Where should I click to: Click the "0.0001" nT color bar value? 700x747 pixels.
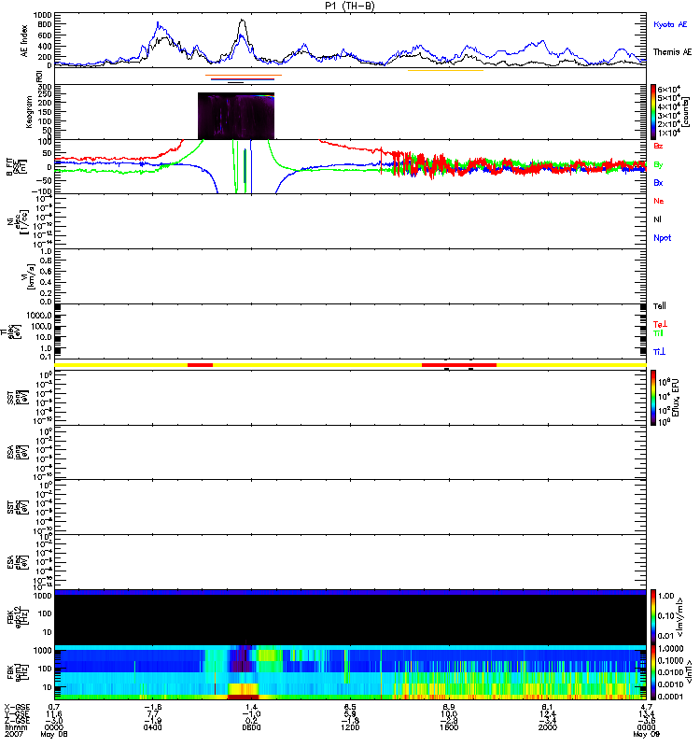670,696
